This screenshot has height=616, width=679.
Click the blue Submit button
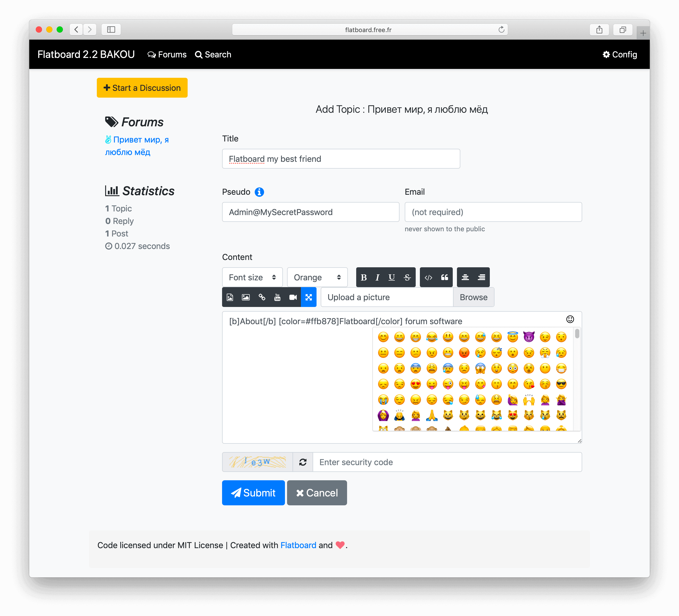pyautogui.click(x=253, y=493)
